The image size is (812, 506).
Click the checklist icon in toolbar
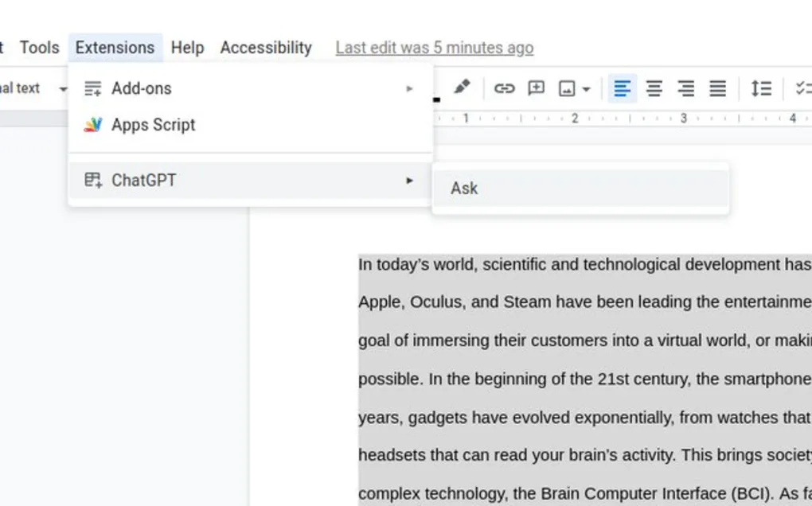point(802,88)
